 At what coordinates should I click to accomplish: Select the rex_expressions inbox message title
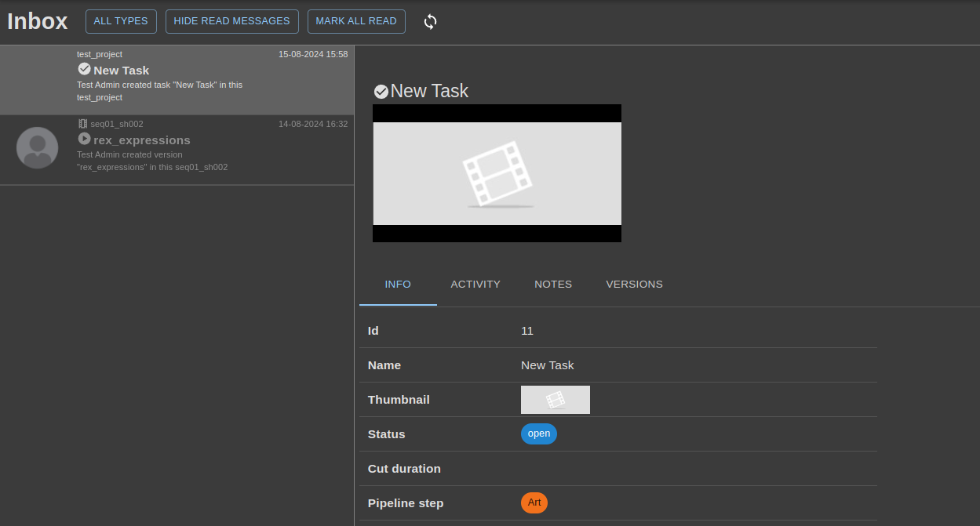coord(141,140)
